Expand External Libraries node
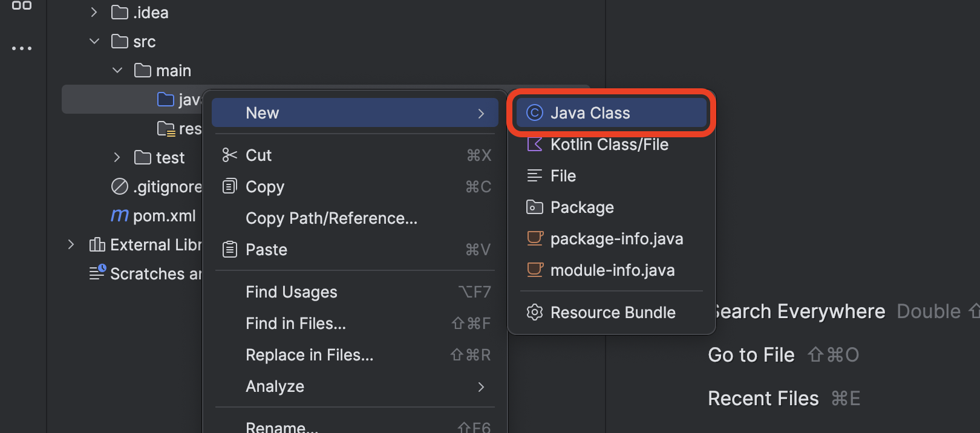Image resolution: width=980 pixels, height=433 pixels. tap(71, 244)
